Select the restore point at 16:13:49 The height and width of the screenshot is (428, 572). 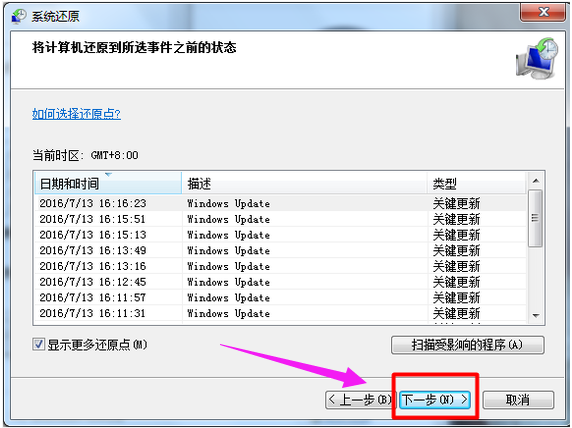click(x=281, y=250)
